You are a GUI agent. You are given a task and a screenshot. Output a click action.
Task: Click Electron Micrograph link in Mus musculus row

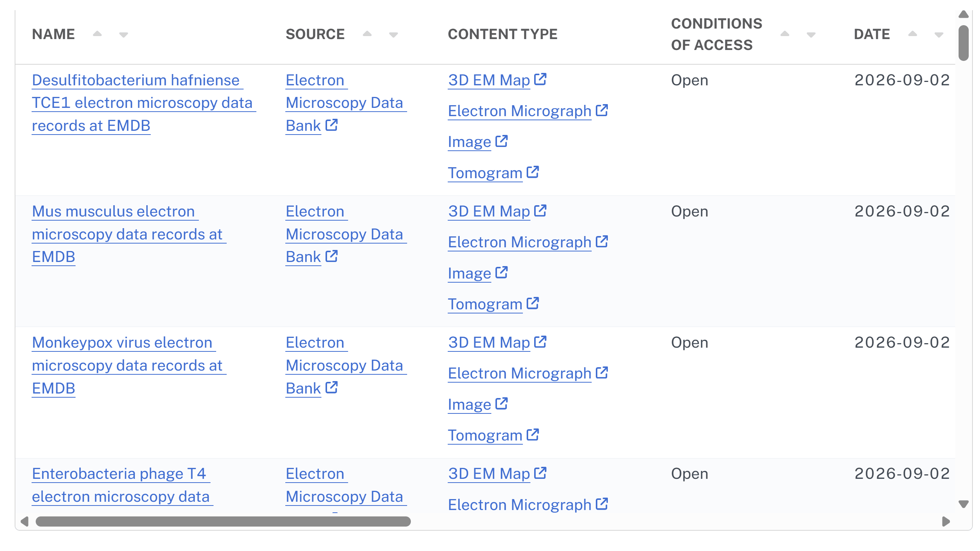click(x=520, y=242)
